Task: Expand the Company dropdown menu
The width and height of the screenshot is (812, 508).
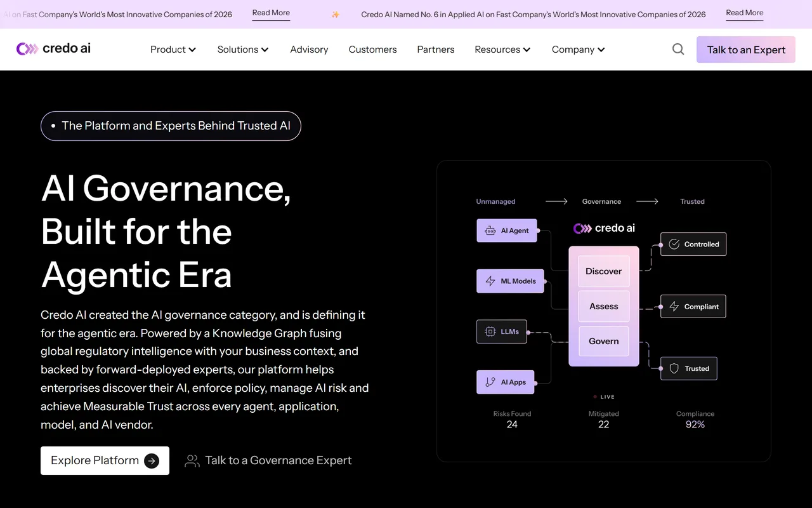Action: [579, 50]
